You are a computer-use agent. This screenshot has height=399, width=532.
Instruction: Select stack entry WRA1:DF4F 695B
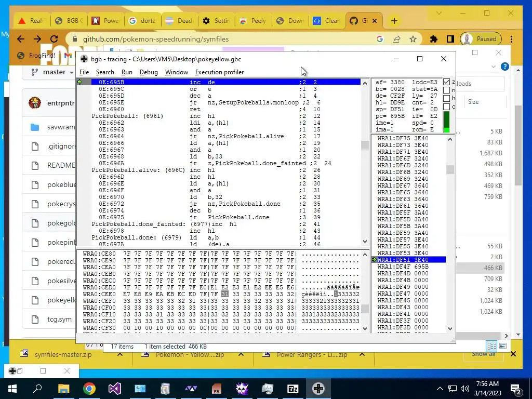409,267
